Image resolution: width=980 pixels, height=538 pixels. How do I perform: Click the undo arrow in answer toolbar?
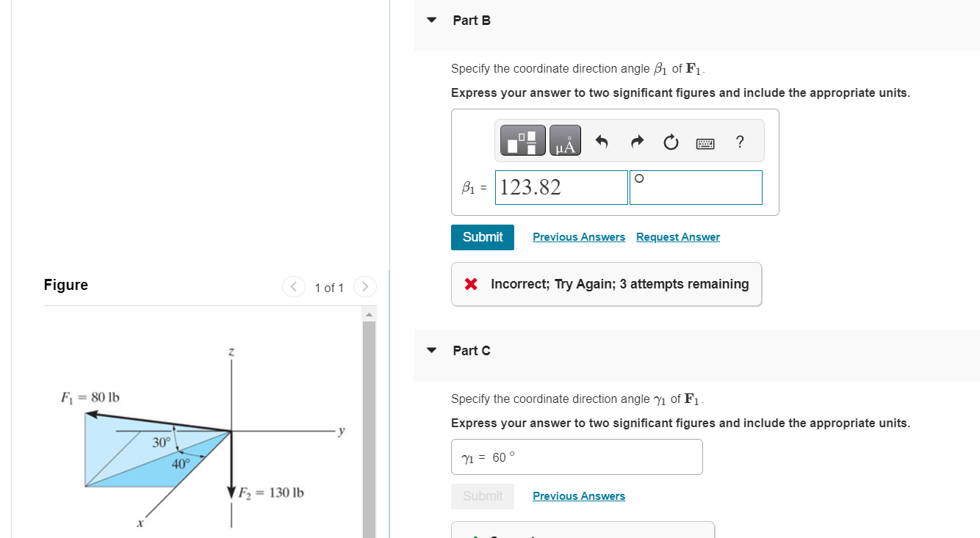[x=602, y=142]
